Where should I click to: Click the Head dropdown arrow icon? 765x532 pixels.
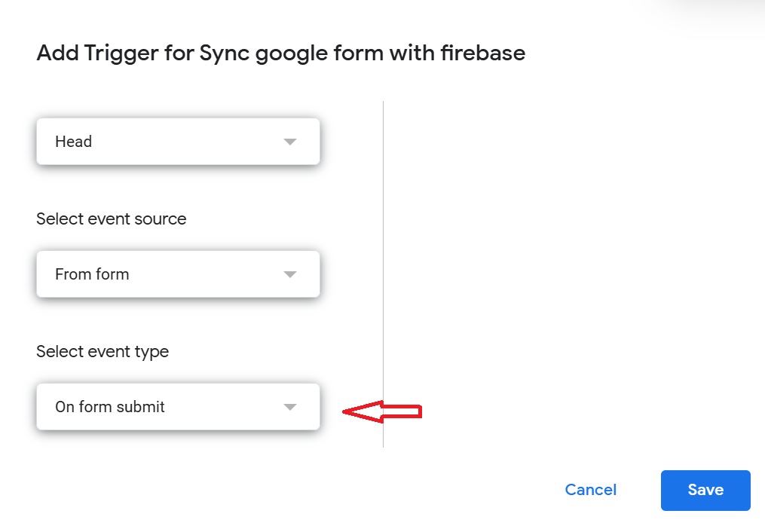[290, 142]
